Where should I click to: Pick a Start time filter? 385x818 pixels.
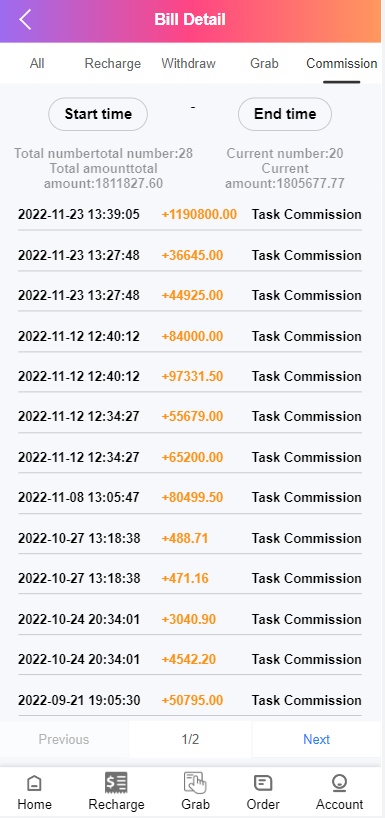click(x=98, y=114)
